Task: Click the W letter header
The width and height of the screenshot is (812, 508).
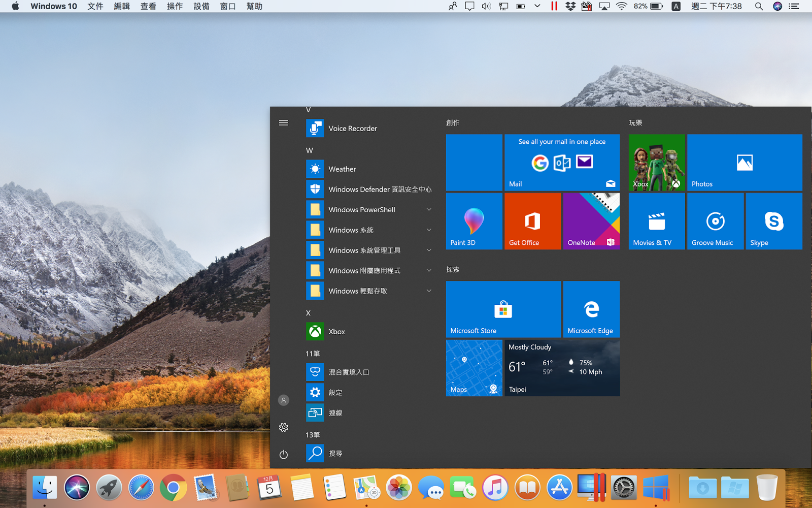Action: 310,150
